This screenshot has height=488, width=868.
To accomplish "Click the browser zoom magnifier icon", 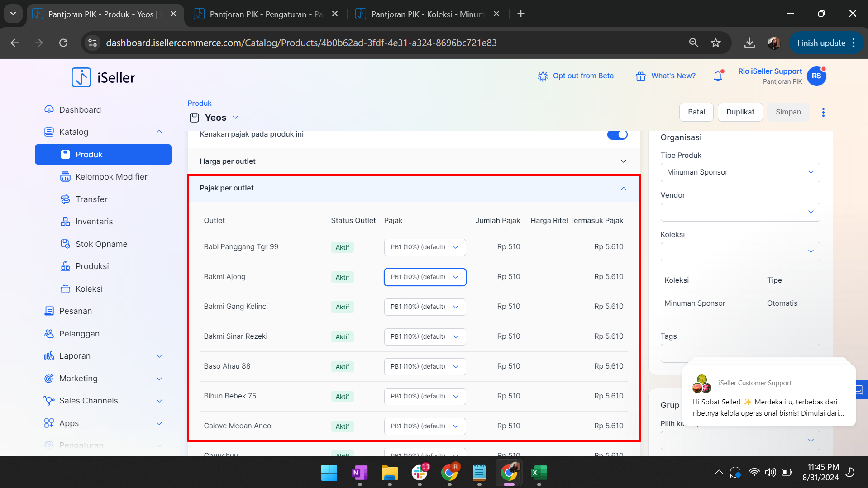I will pyautogui.click(x=694, y=43).
